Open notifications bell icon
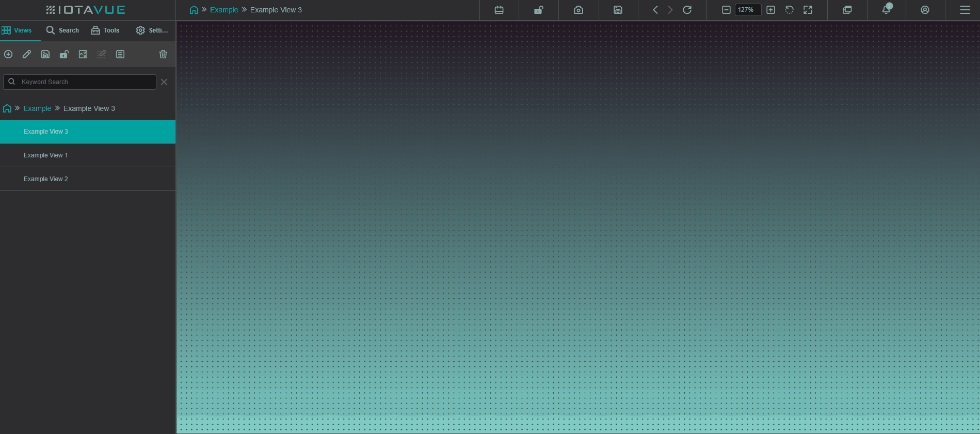The image size is (980, 434). click(x=887, y=9)
